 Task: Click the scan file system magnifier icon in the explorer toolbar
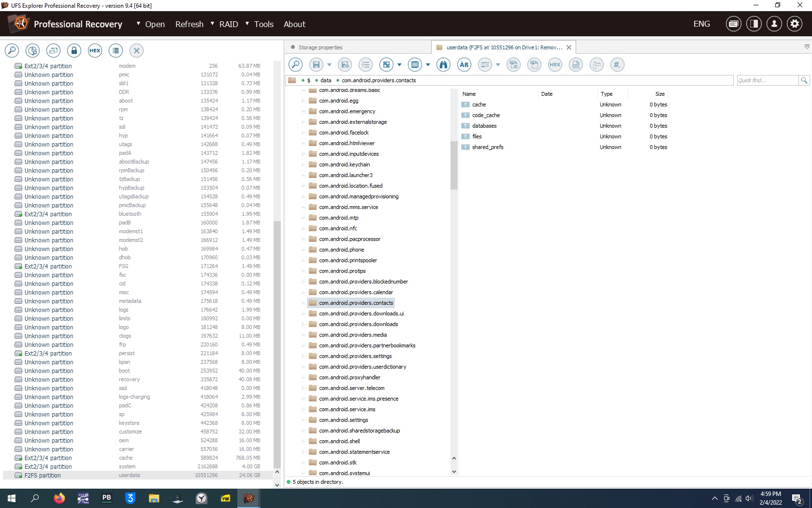[x=295, y=64]
